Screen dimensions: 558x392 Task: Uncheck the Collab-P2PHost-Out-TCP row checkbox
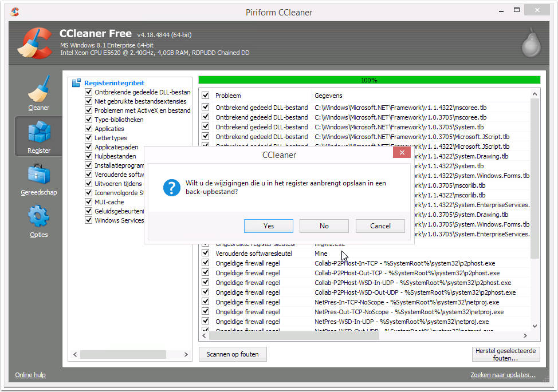(x=205, y=272)
